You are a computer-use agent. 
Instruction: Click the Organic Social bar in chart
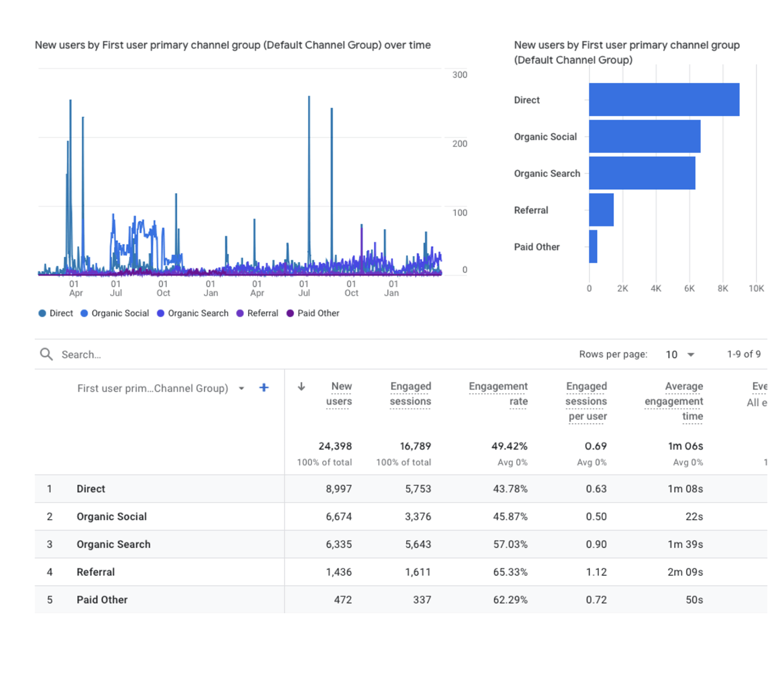pos(644,136)
